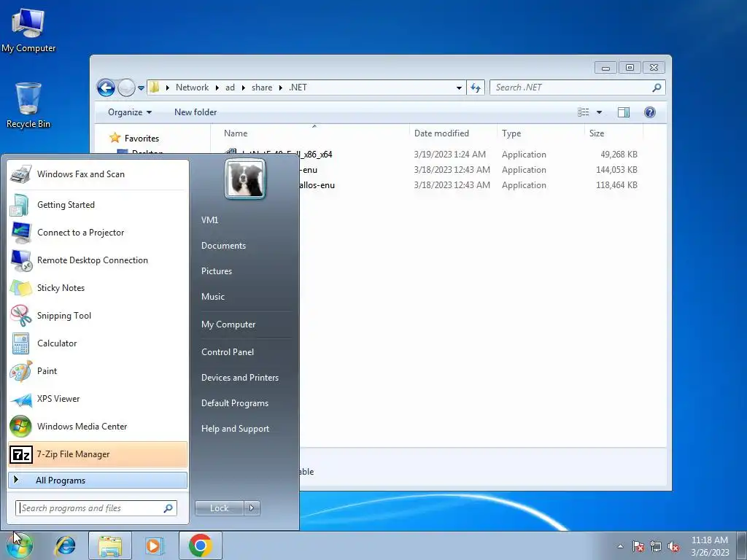This screenshot has height=560, width=747.
Task: Click the user account picture
Action: pos(245,179)
